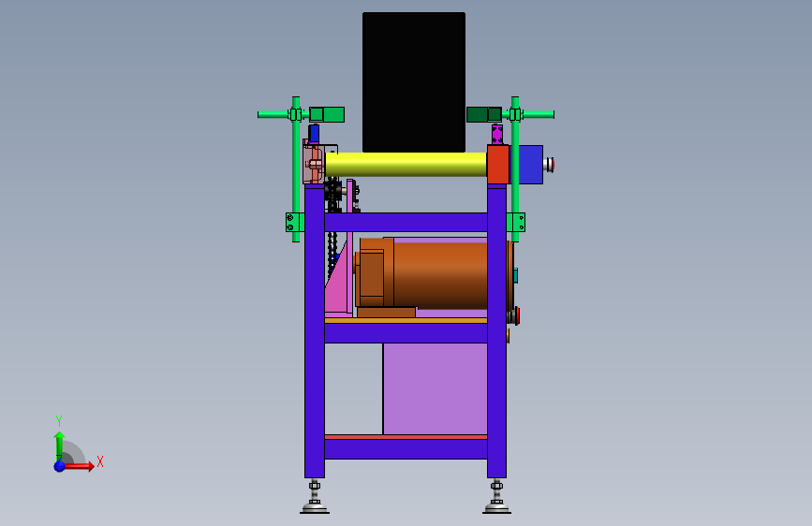The height and width of the screenshot is (526, 812).
Task: Pick the middle purple cross beam below the motor
Action: click(x=406, y=333)
